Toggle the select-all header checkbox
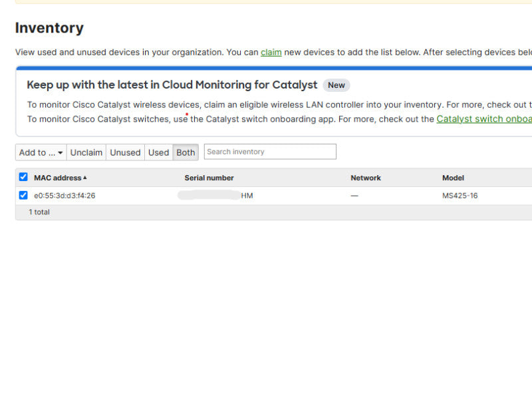Screen dimensions: 532x412 pyautogui.click(x=23, y=177)
